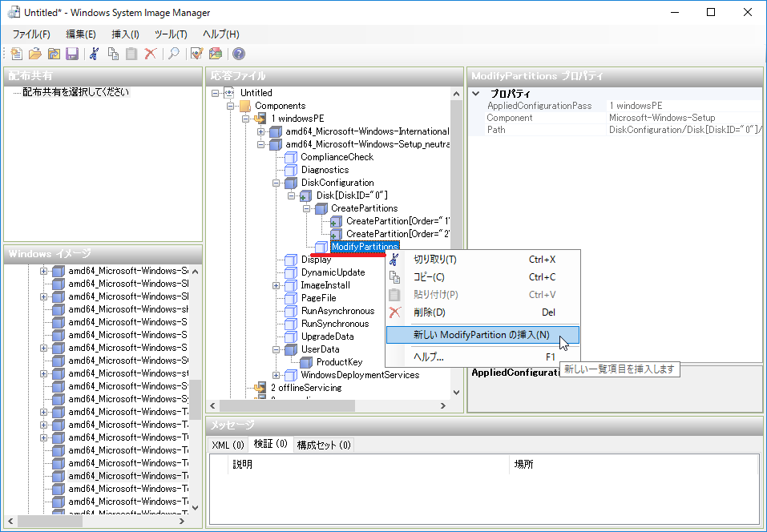Switch to the XML (0) tab
This screenshot has width=767, height=532.
228,445
